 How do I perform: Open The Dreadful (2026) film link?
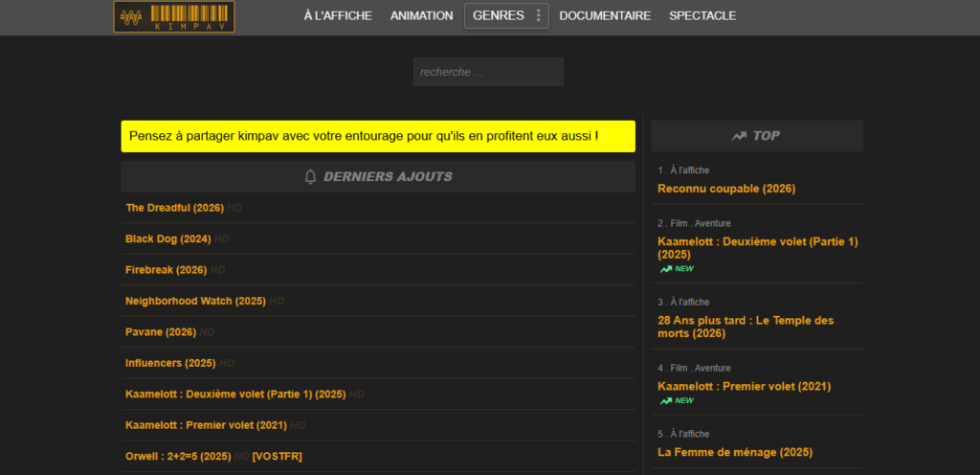(173, 208)
